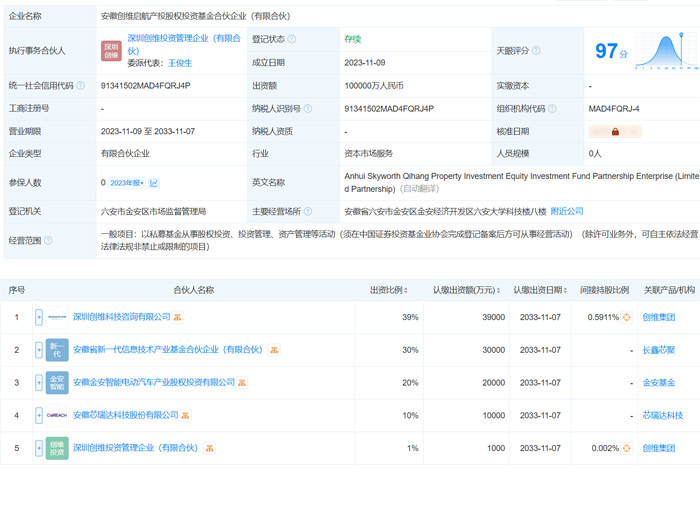Click logo thumbnail of 深圳创维科技咨询有限公司

click(57, 317)
